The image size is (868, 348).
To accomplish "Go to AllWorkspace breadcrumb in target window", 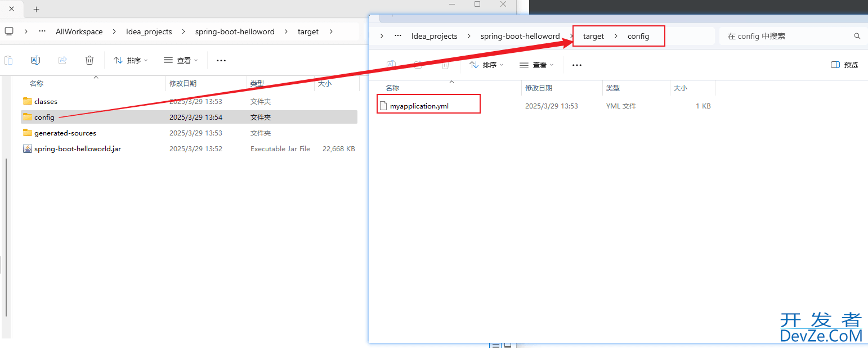I will [x=79, y=31].
